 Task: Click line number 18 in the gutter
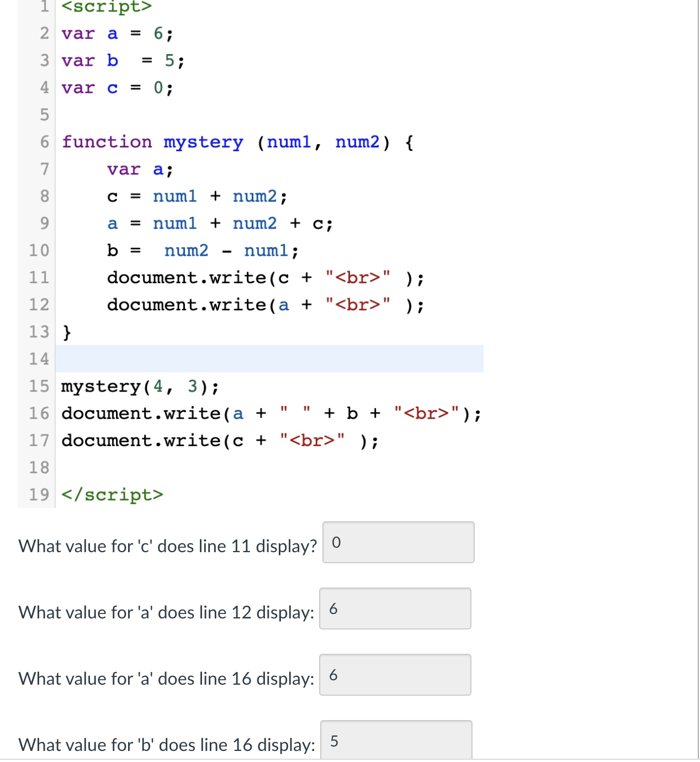(x=39, y=468)
